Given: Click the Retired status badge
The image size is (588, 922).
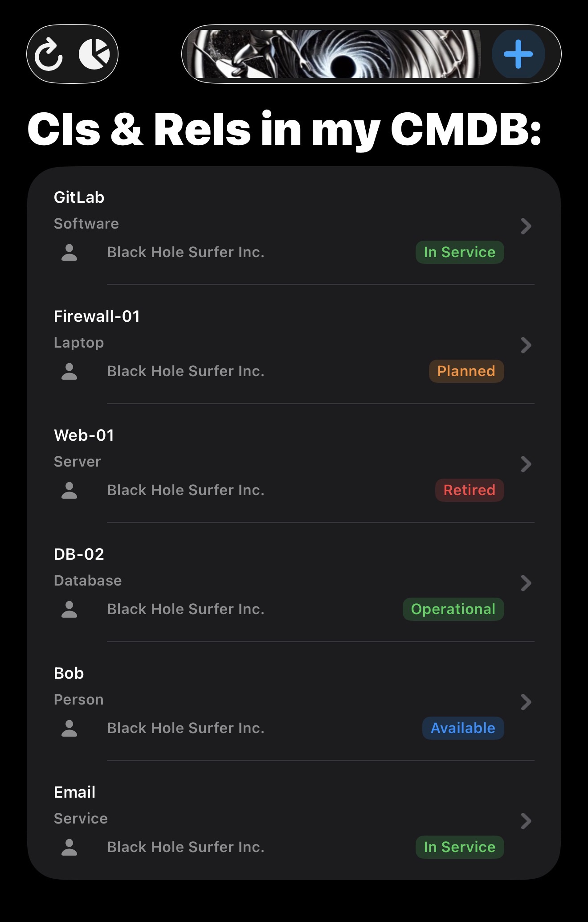Looking at the screenshot, I should pos(469,490).
